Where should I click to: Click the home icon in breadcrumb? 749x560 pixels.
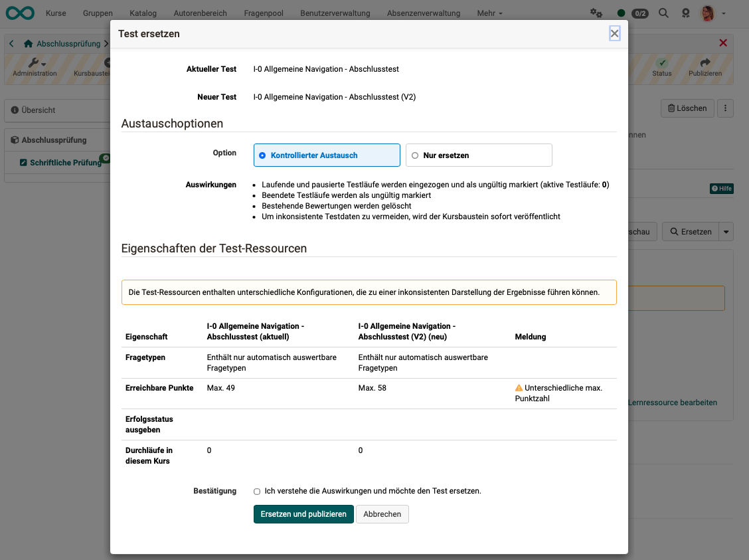(x=28, y=43)
